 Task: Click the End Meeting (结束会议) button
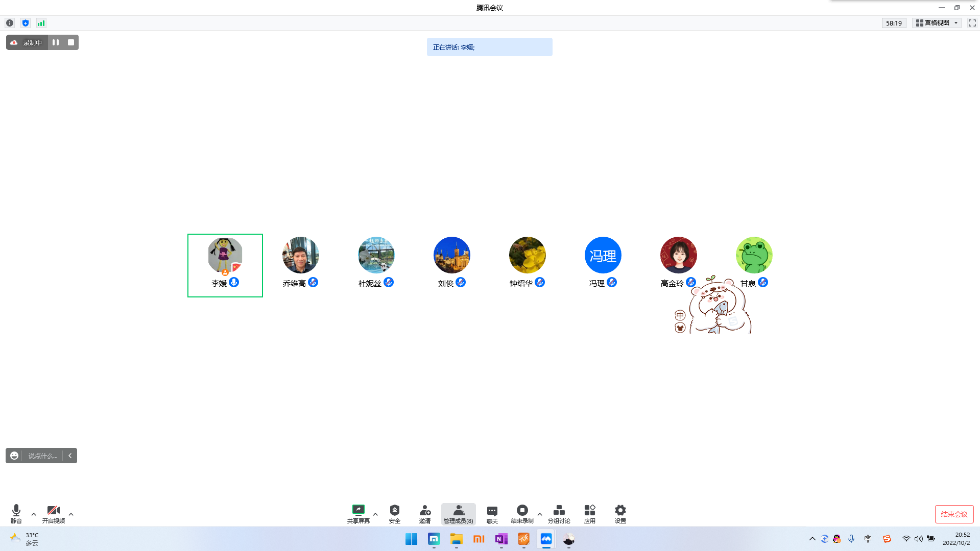pos(954,514)
